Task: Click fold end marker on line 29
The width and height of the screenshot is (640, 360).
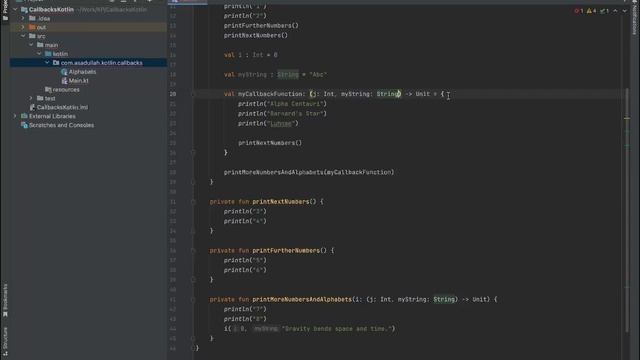Action: point(193,182)
